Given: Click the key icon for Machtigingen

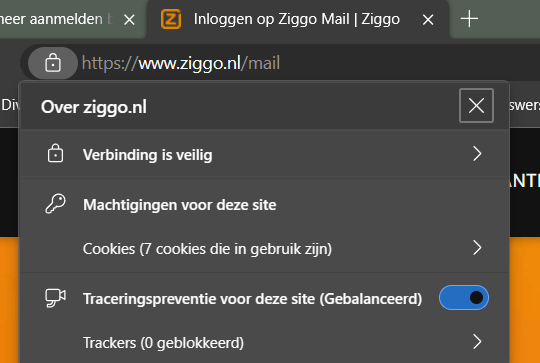Looking at the screenshot, I should (x=55, y=204).
